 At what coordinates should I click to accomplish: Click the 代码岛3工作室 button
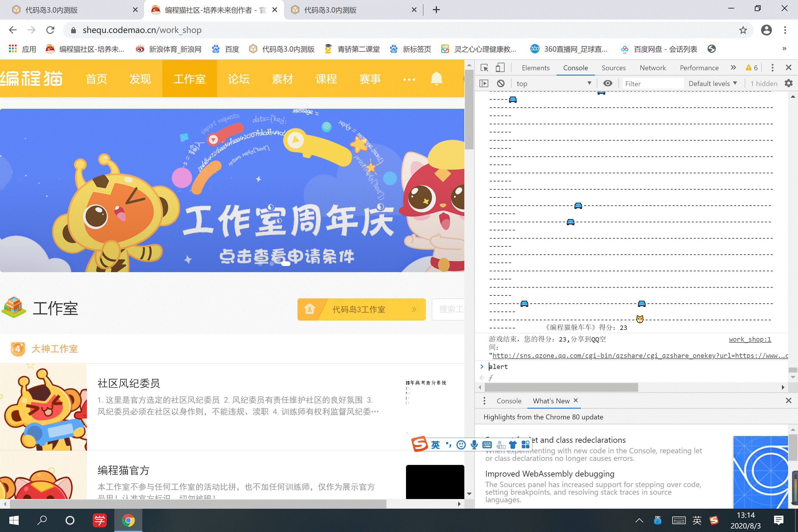point(361,309)
